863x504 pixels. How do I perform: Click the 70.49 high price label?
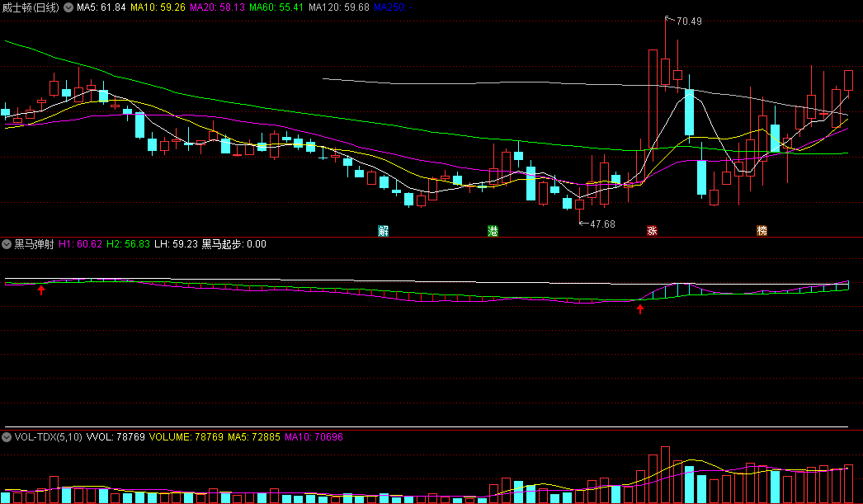pyautogui.click(x=689, y=21)
